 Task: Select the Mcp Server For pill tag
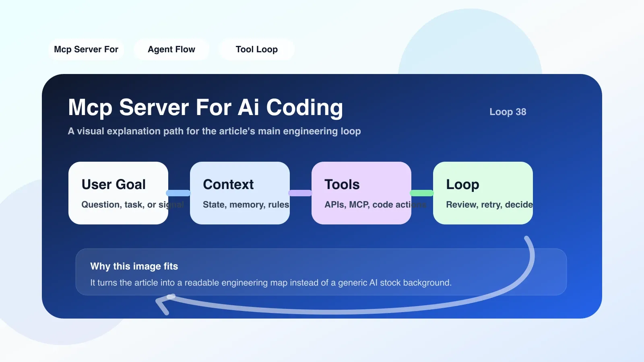click(86, 49)
